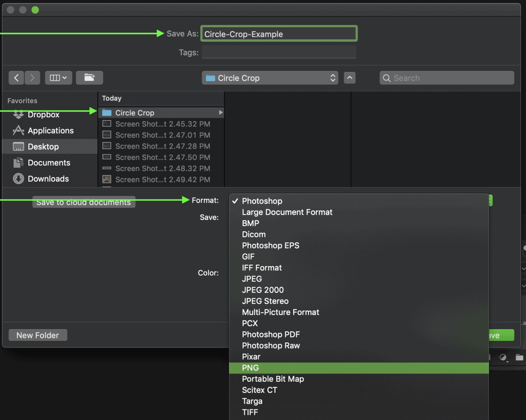
Task: Open the column view options dropdown
Action: point(58,78)
